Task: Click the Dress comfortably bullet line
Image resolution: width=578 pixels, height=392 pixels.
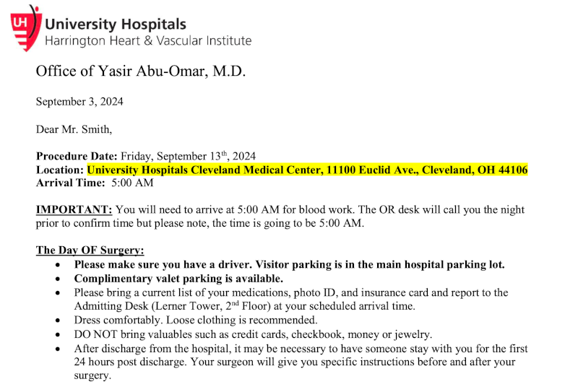Action: pos(195,320)
